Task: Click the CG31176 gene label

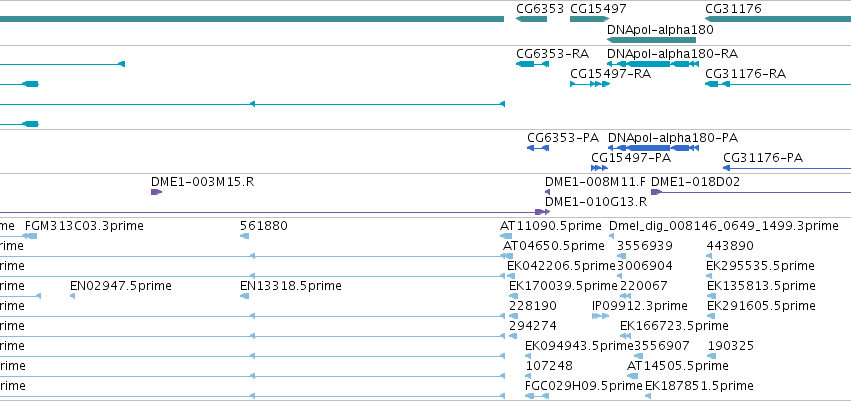Action: point(733,9)
